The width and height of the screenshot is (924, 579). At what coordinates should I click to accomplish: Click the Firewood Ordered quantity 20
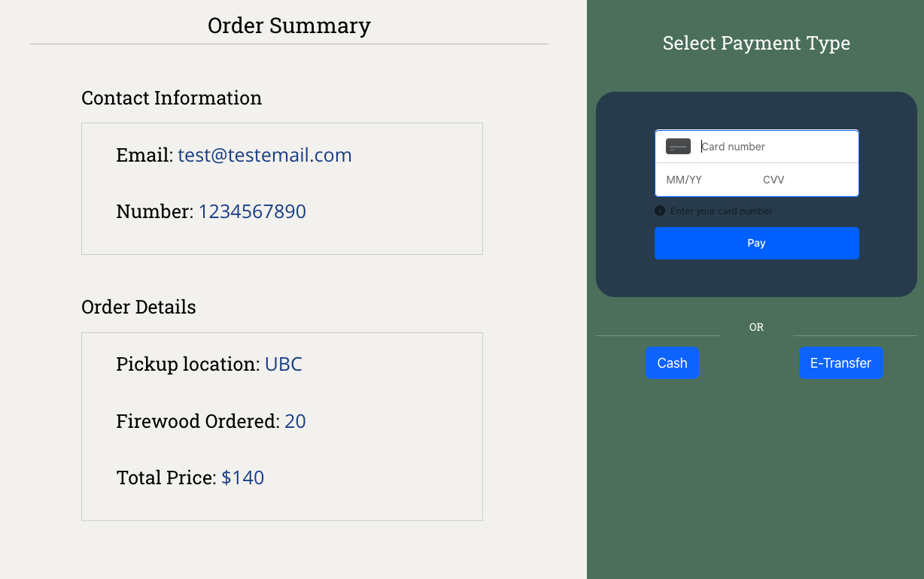pyautogui.click(x=295, y=421)
